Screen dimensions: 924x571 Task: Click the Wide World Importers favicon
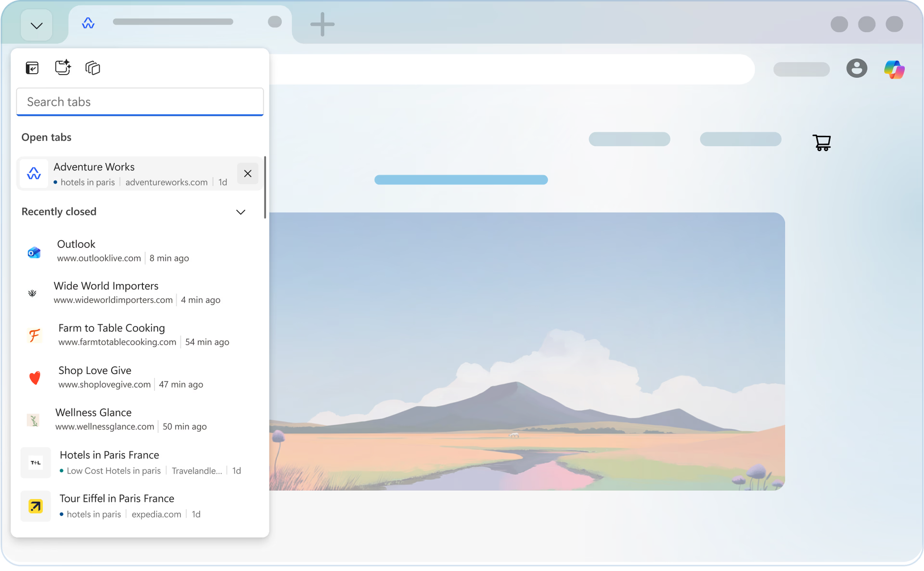(x=32, y=293)
